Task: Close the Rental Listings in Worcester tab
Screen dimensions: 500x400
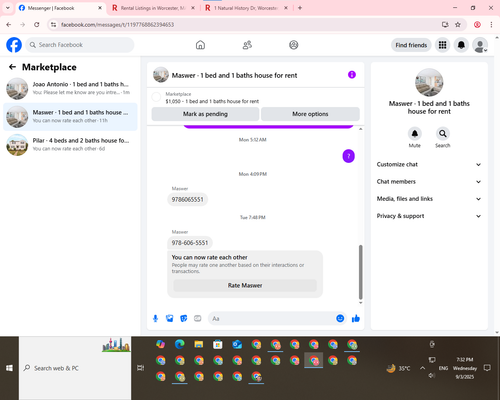Action: (x=193, y=8)
